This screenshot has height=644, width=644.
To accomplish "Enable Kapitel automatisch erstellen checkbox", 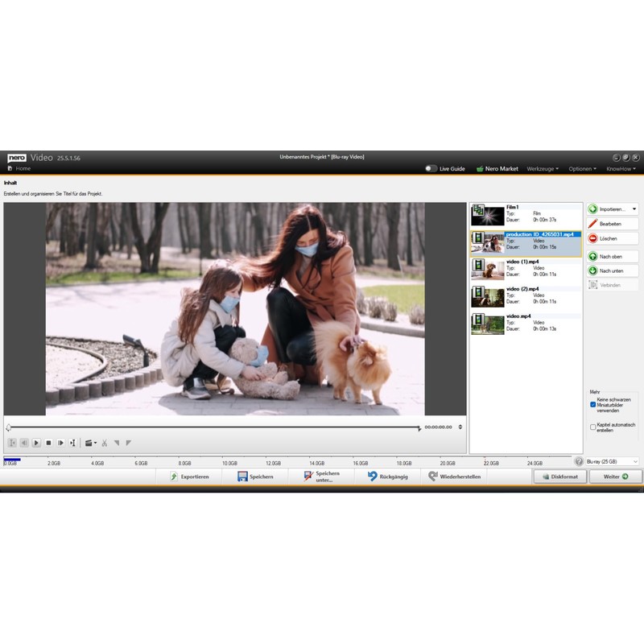I will pos(593,427).
